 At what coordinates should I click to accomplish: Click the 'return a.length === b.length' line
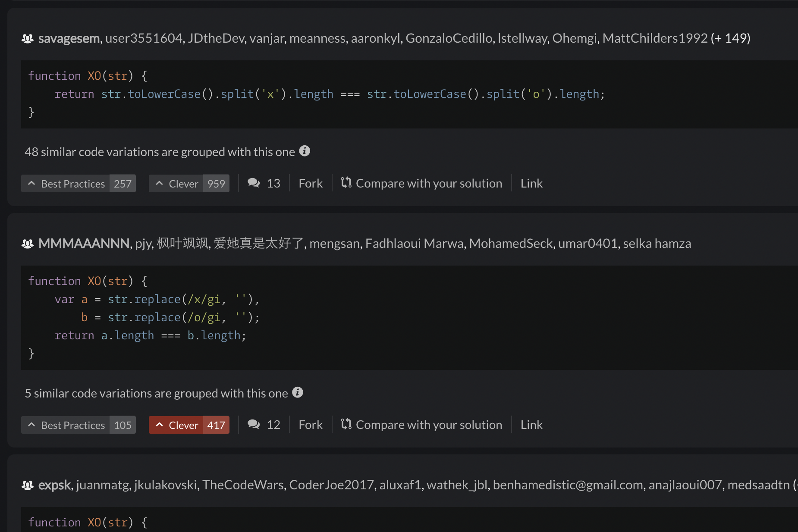pos(150,335)
